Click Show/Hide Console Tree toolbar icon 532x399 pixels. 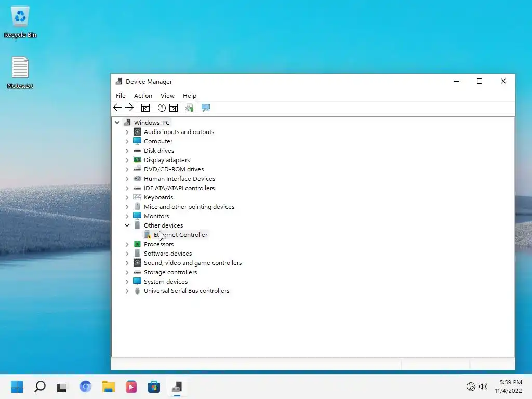145,108
